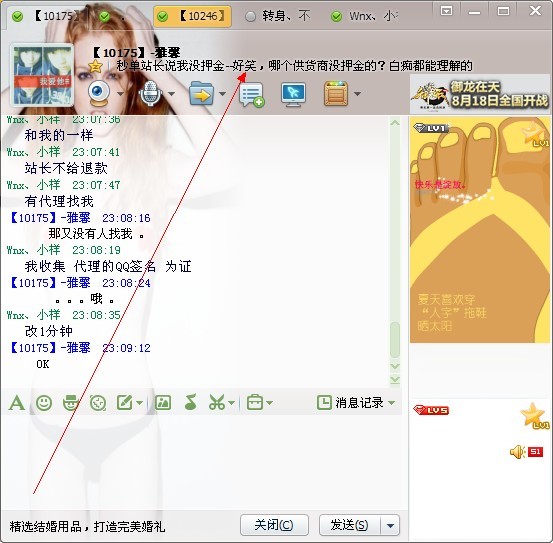Click the message 改1分钟
553x543 pixels.
(x=48, y=331)
